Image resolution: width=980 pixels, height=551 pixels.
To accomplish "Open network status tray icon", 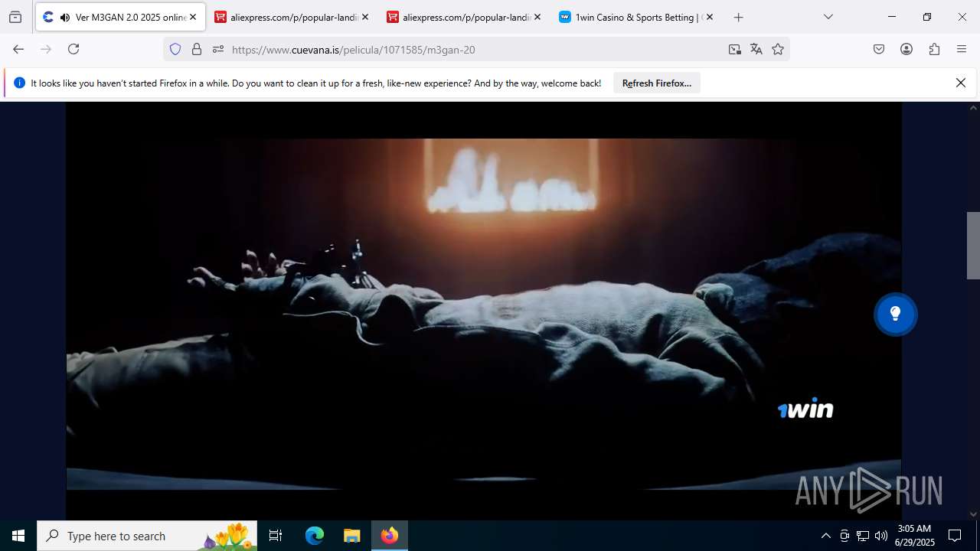I will pos(863,536).
